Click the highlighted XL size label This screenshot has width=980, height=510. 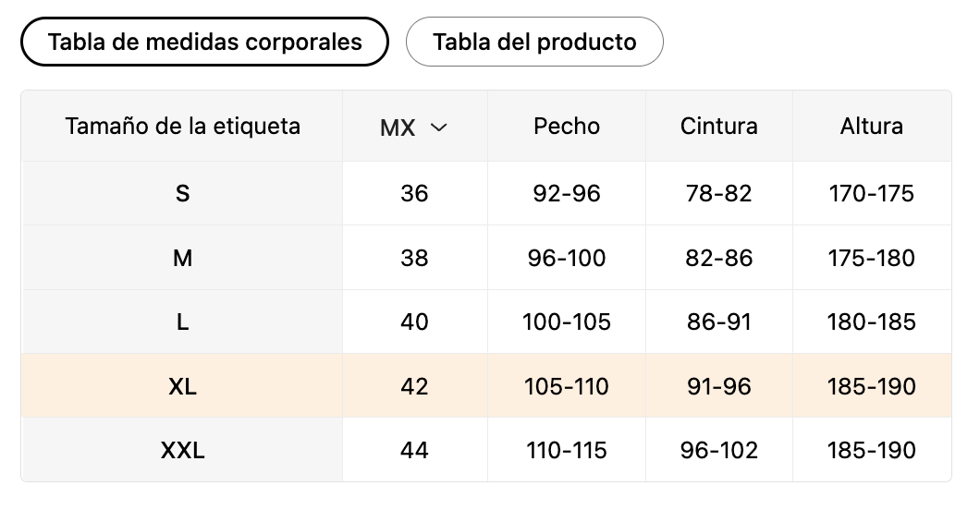pos(182,386)
